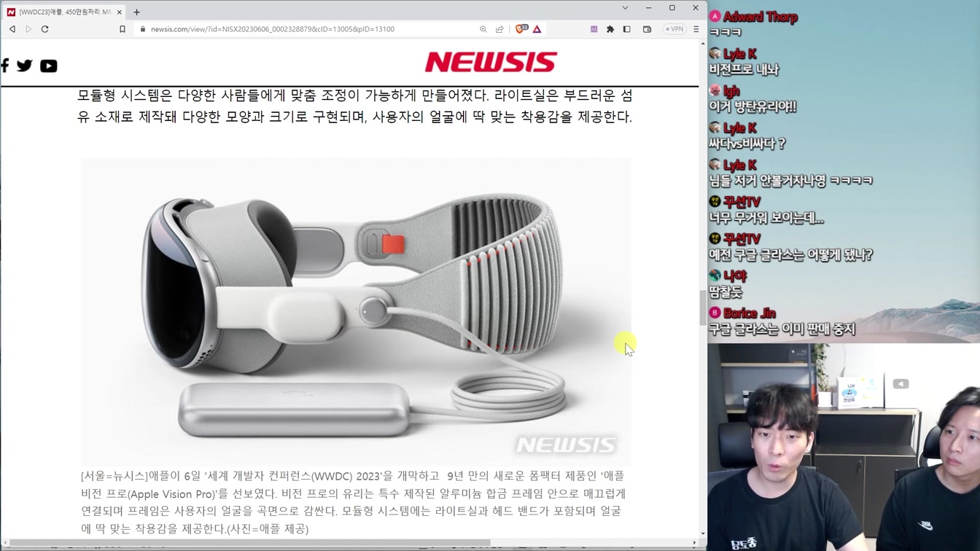Click the NEWSIS logo in header
The image size is (980, 551).
[x=491, y=62]
